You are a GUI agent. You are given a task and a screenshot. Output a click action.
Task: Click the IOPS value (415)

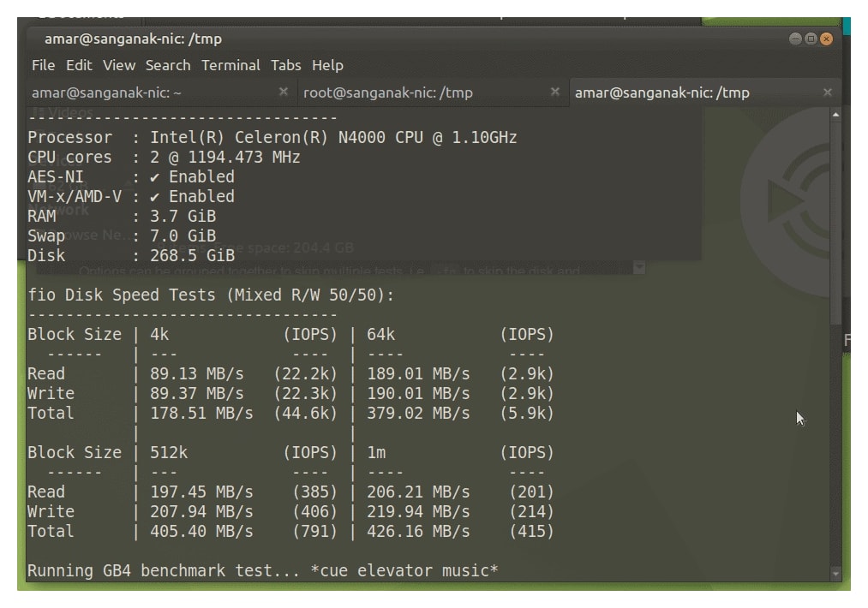[x=531, y=531]
